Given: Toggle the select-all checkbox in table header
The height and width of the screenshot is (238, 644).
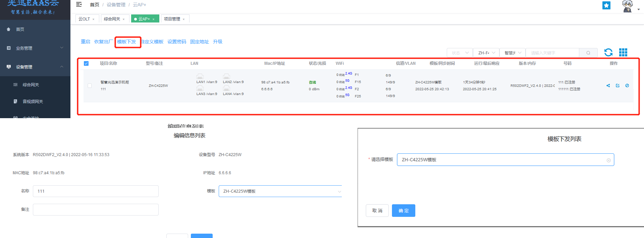Looking at the screenshot, I should [x=86, y=63].
